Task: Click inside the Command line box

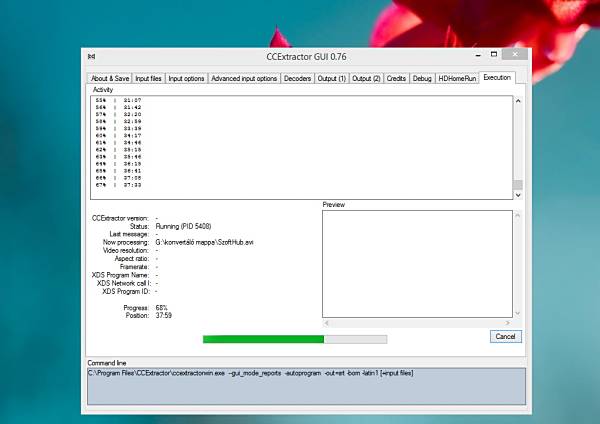Action: click(307, 386)
